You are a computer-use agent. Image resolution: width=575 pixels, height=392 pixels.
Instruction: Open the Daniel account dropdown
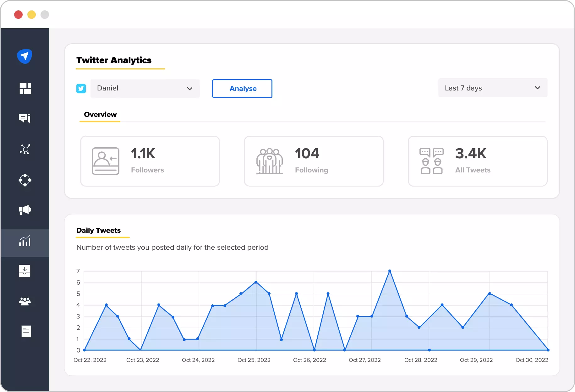[145, 89]
